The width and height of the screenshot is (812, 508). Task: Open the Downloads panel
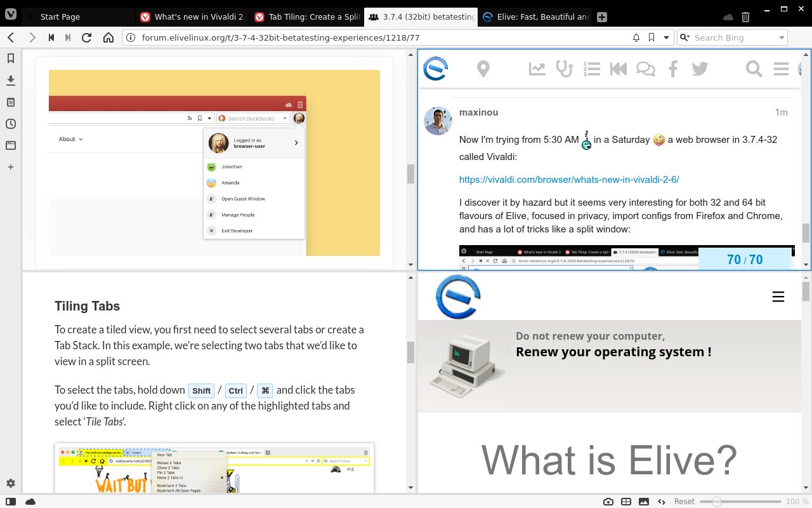pos(11,80)
